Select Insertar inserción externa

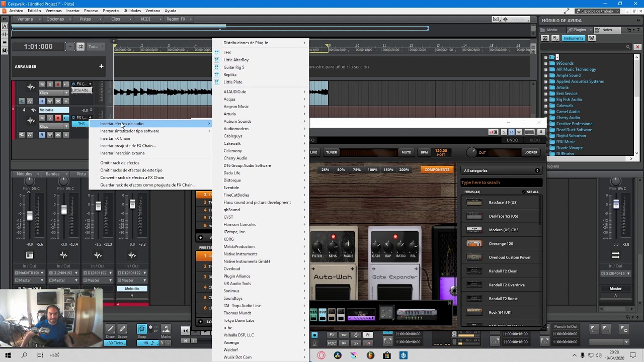click(x=150, y=153)
